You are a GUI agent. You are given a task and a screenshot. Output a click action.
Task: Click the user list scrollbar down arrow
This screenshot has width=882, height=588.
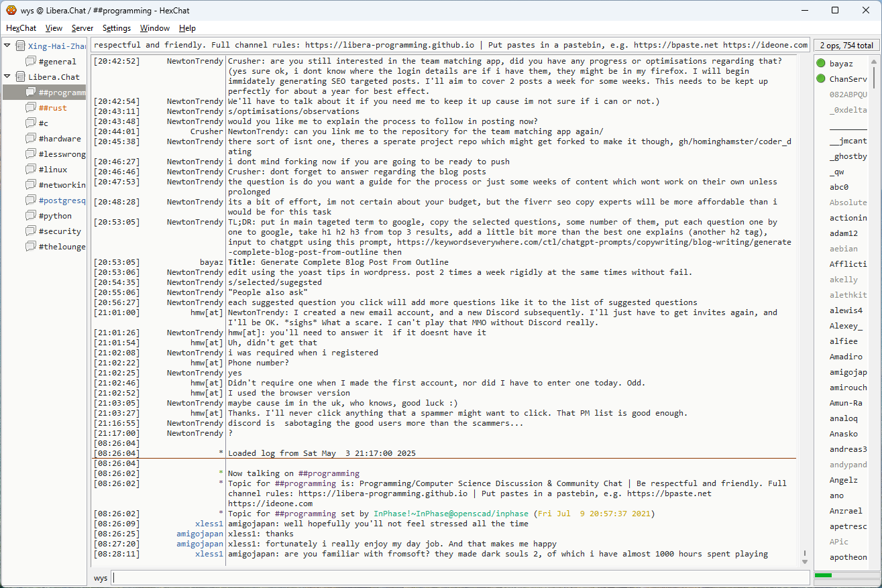tap(874, 561)
